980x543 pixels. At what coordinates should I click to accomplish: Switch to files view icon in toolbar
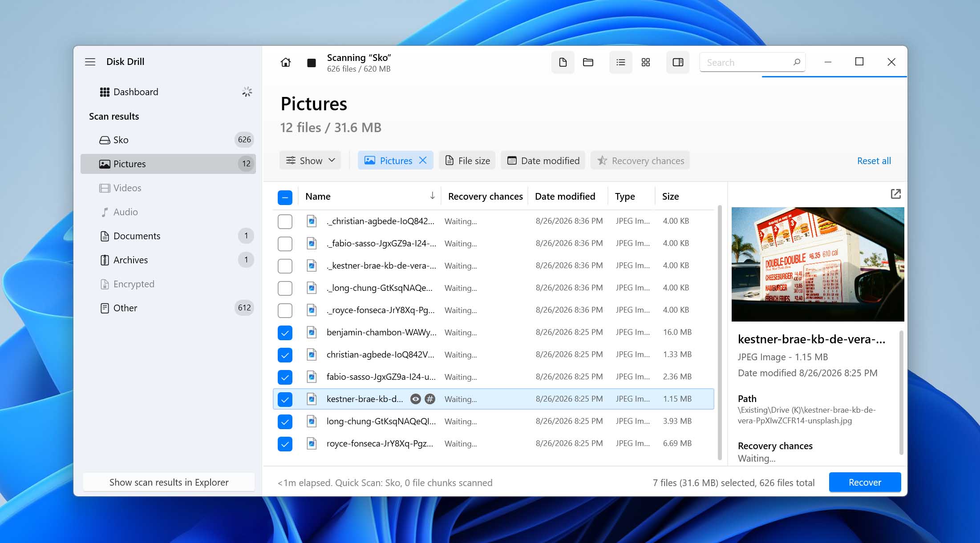[x=563, y=62]
